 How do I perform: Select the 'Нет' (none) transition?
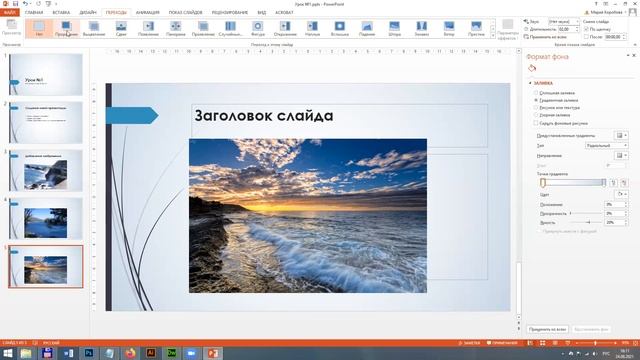point(39,29)
